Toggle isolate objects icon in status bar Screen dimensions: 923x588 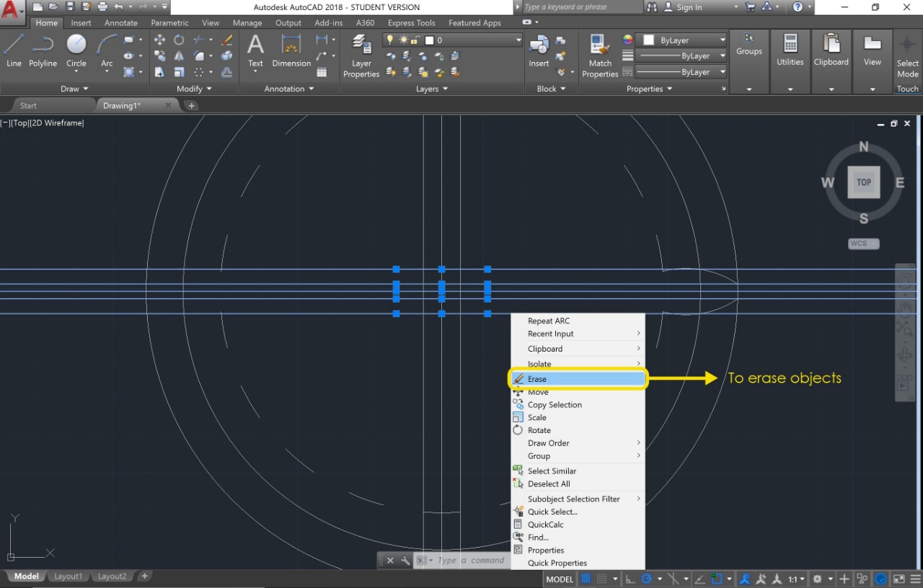point(862,579)
